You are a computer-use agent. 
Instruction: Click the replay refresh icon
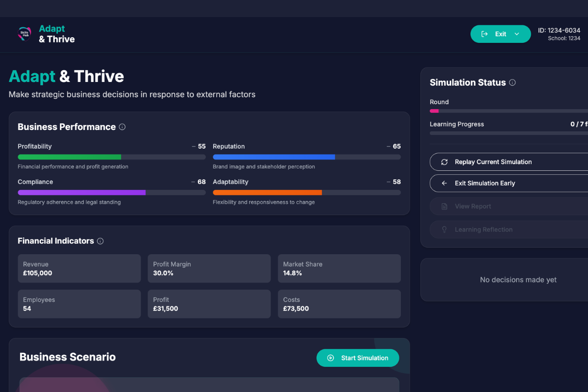(445, 162)
